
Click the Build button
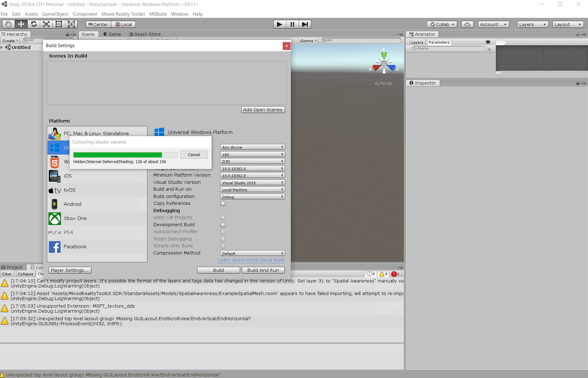point(219,270)
